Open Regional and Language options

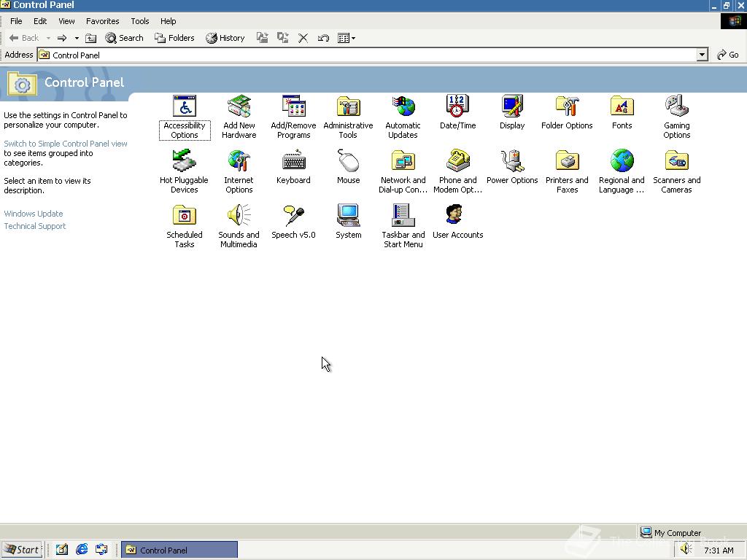pyautogui.click(x=622, y=171)
